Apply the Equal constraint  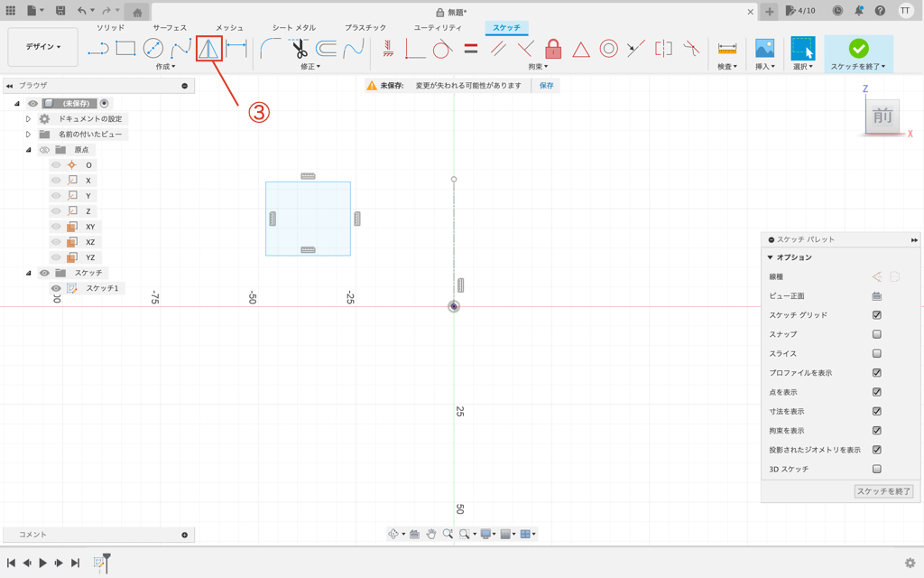(470, 49)
